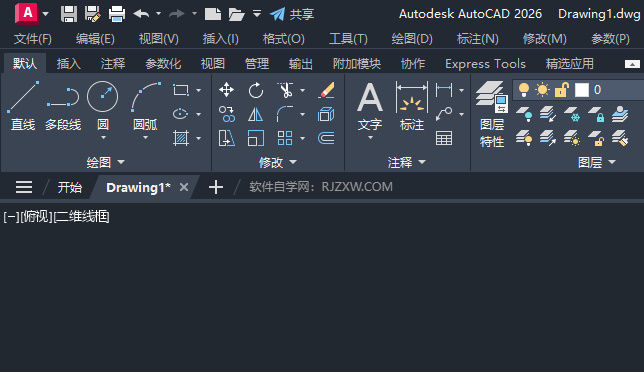The height and width of the screenshot is (372, 644).
Task: Insert a Table annotation
Action: click(444, 138)
